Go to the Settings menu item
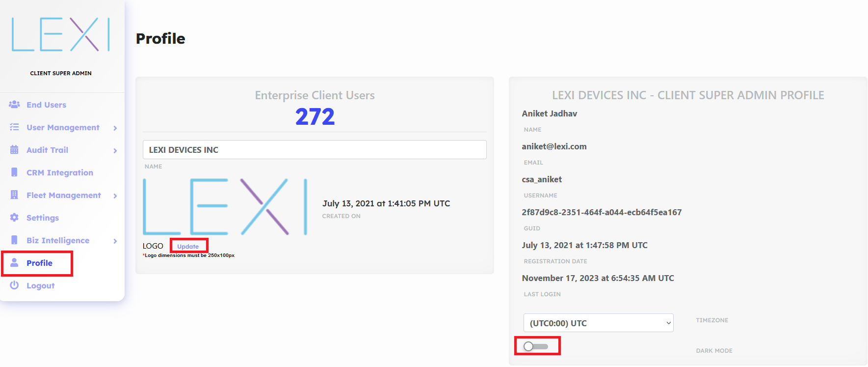Image resolution: width=868 pixels, height=367 pixels. coord(43,218)
